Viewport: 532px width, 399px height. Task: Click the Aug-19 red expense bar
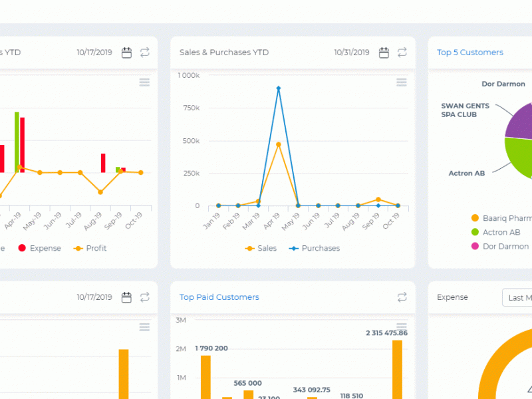pyautogui.click(x=103, y=163)
